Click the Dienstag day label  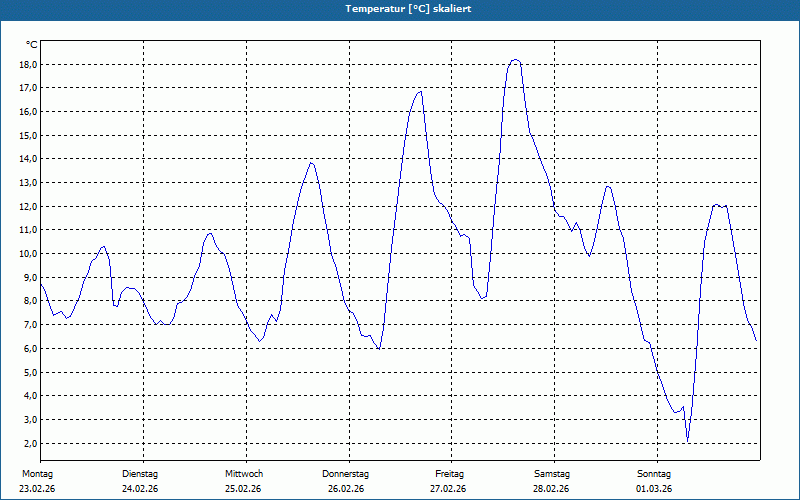point(140,474)
